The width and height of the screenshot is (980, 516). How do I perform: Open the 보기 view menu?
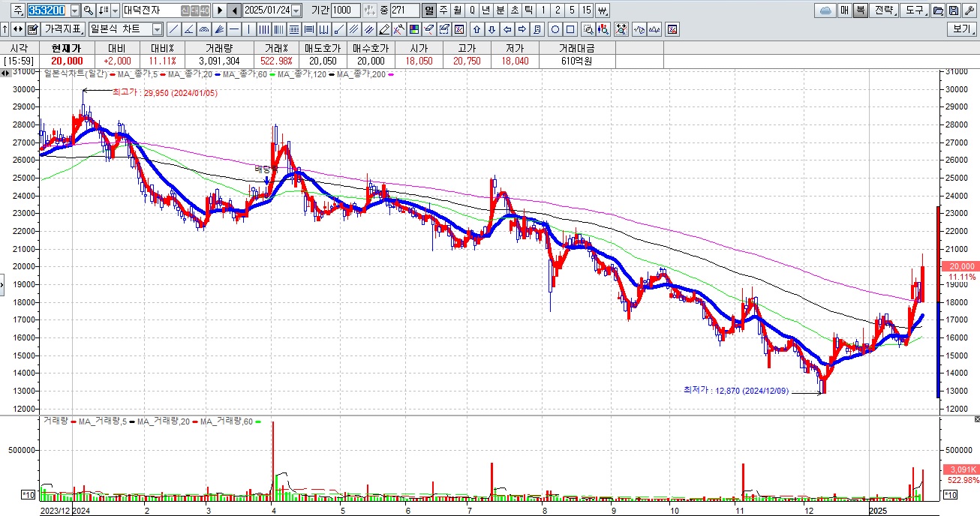click(x=962, y=29)
